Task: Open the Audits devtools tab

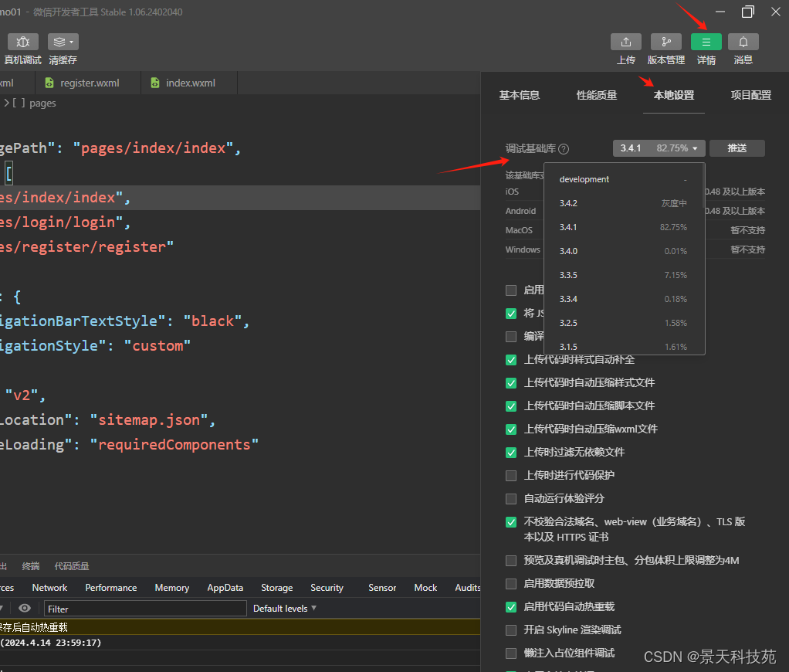Action: coord(468,588)
